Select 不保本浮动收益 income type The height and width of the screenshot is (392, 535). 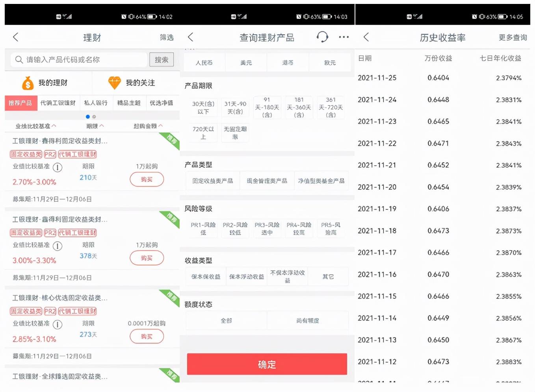[x=288, y=277]
